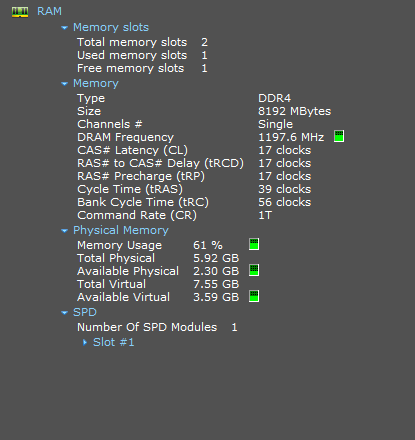
Task: Click the Number Of SPD Modules row
Action: click(x=157, y=327)
